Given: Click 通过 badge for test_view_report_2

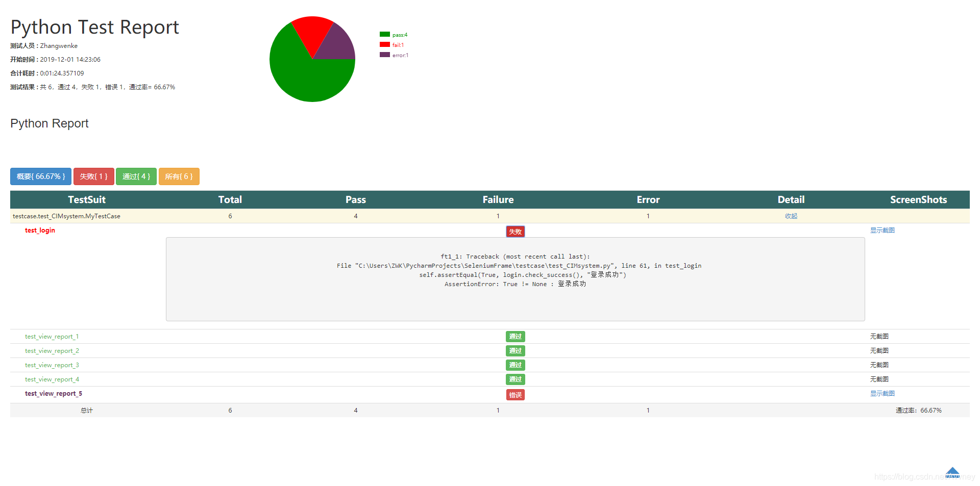Looking at the screenshot, I should 516,351.
